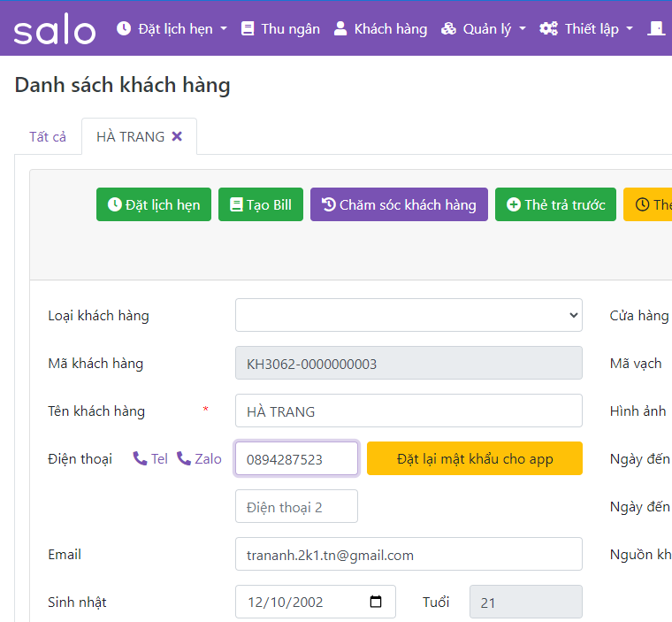Click the logout door icon in navbar
The height and width of the screenshot is (622, 672).
tap(656, 28)
